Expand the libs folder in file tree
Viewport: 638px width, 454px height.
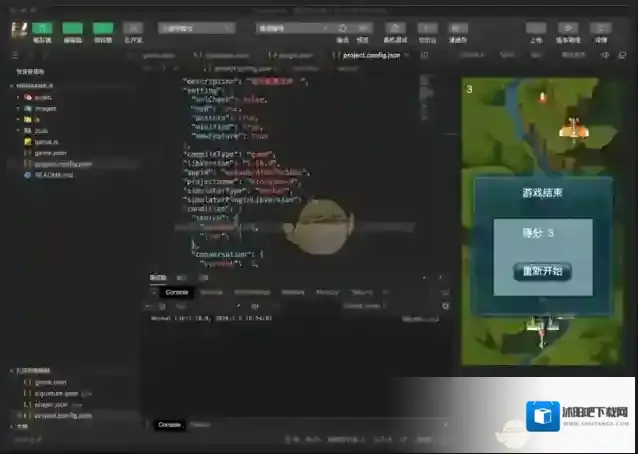[x=42, y=130]
